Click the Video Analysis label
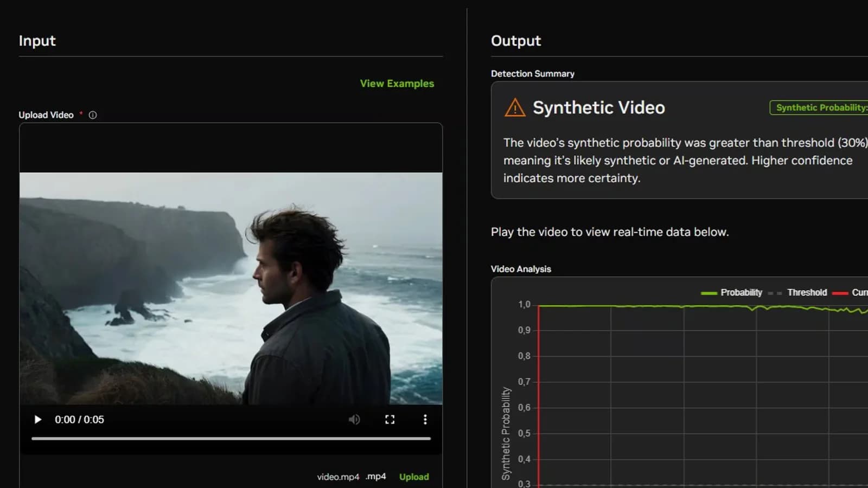This screenshot has height=488, width=868. 521,269
